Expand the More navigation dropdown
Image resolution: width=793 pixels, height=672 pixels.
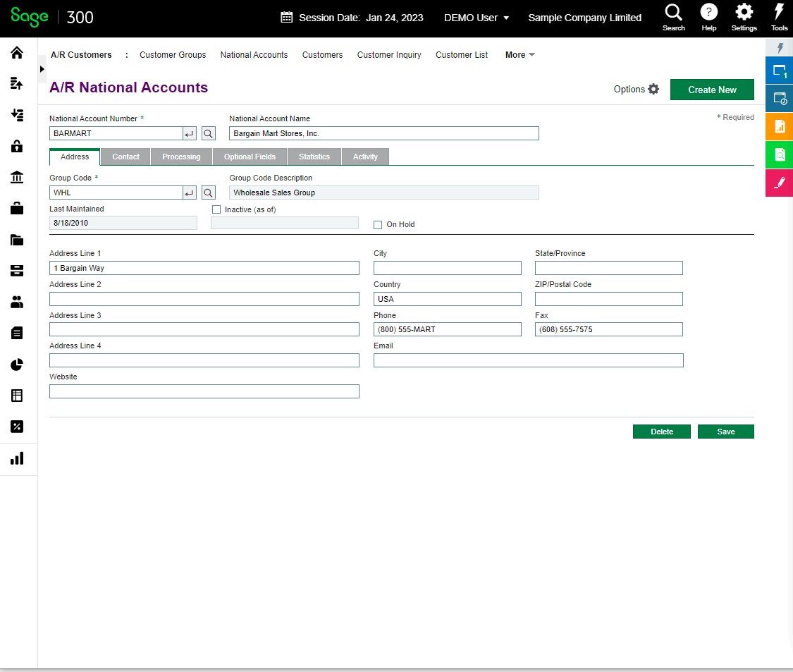tap(520, 55)
